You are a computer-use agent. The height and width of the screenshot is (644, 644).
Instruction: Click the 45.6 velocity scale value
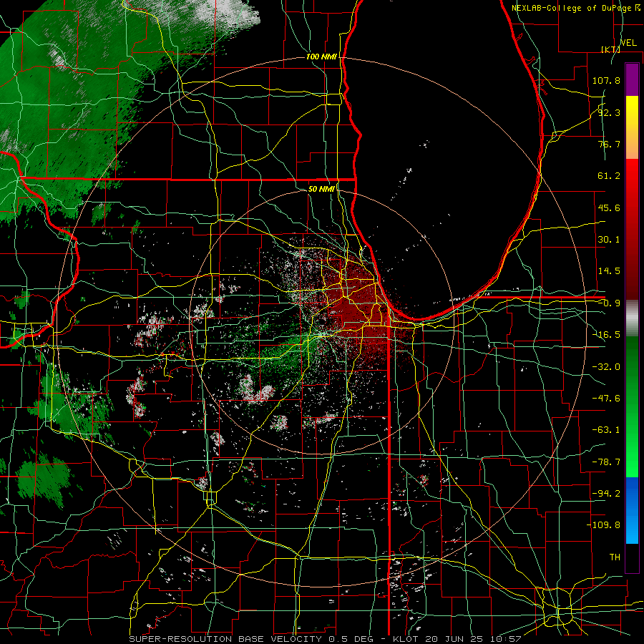click(x=609, y=208)
